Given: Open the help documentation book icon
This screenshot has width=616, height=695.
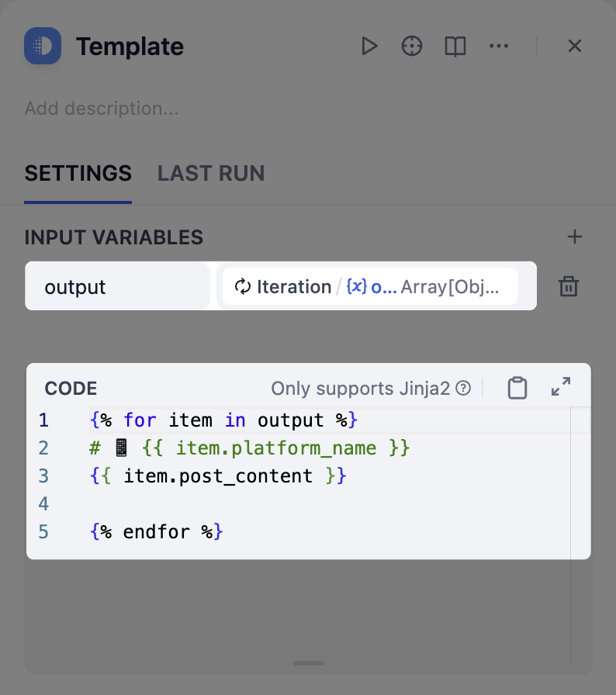Looking at the screenshot, I should [x=455, y=46].
